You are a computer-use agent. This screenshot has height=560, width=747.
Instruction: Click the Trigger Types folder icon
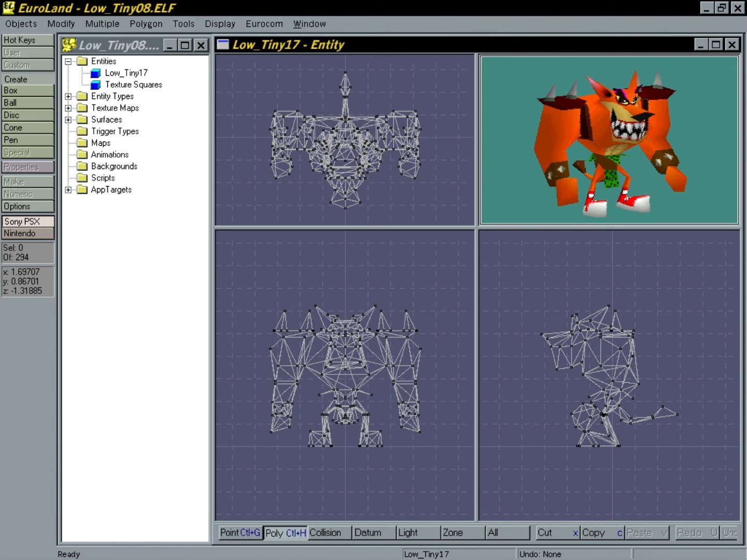pyautogui.click(x=82, y=131)
